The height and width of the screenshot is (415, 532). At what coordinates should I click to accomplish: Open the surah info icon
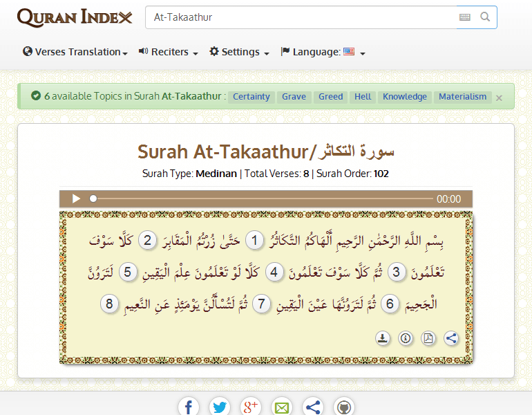coord(406,338)
